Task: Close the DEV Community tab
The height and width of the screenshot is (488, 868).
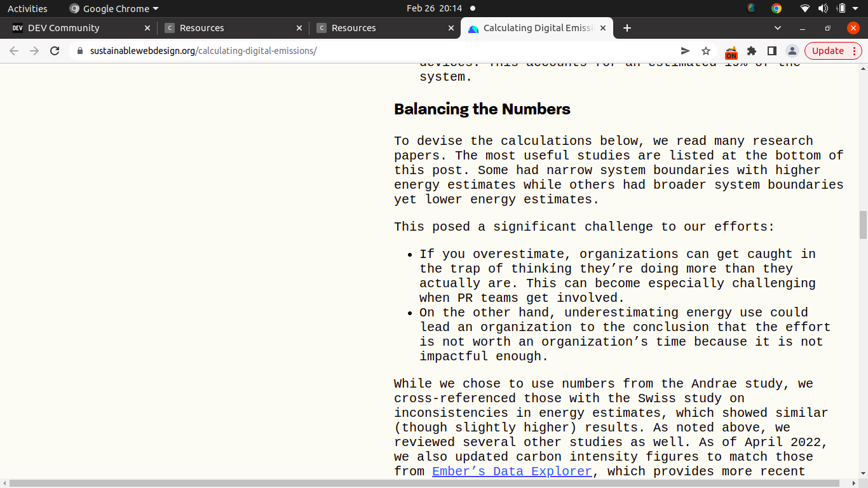Action: pos(147,28)
